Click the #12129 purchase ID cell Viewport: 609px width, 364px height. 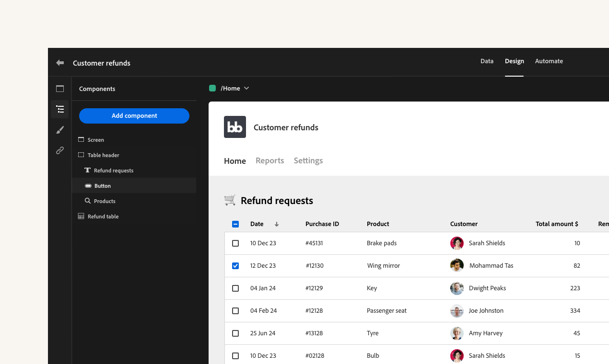[314, 288]
